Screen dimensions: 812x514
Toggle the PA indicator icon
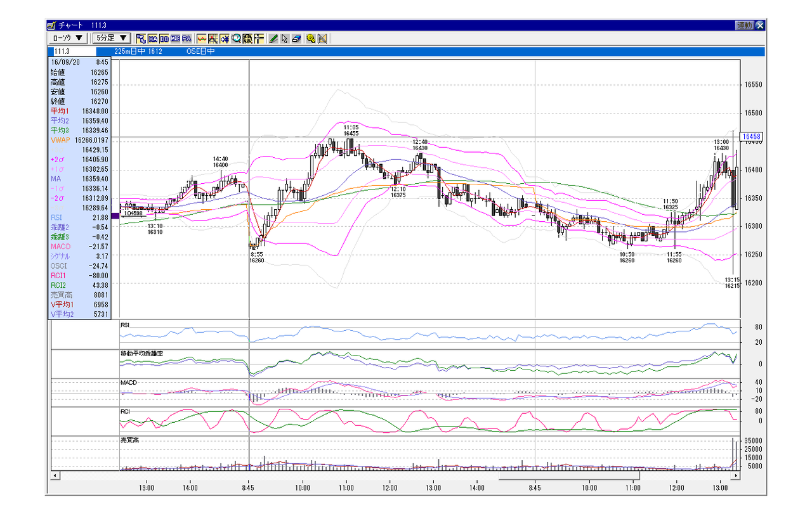coord(187,39)
